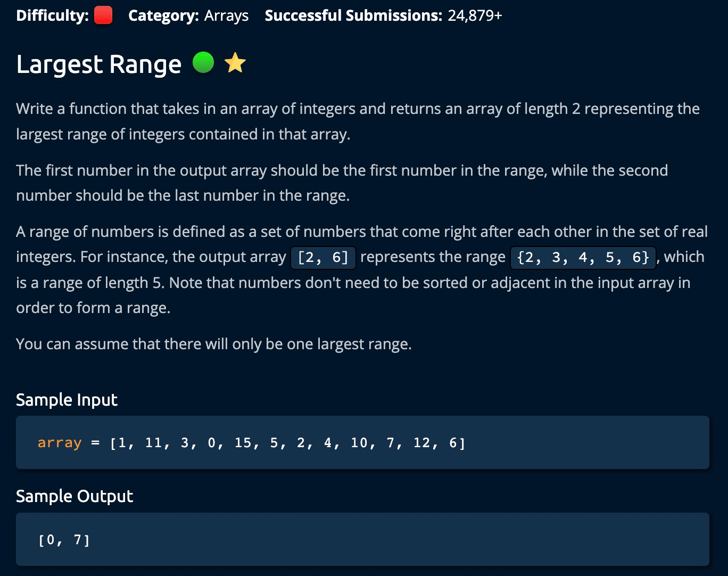The image size is (728, 576).
Task: Click the 24,879+ submissions count
Action: click(475, 16)
